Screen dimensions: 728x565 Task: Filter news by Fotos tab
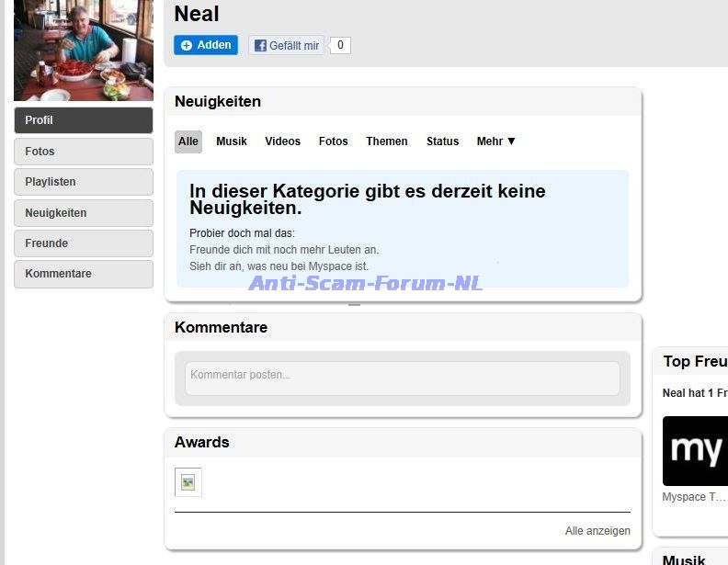click(334, 141)
